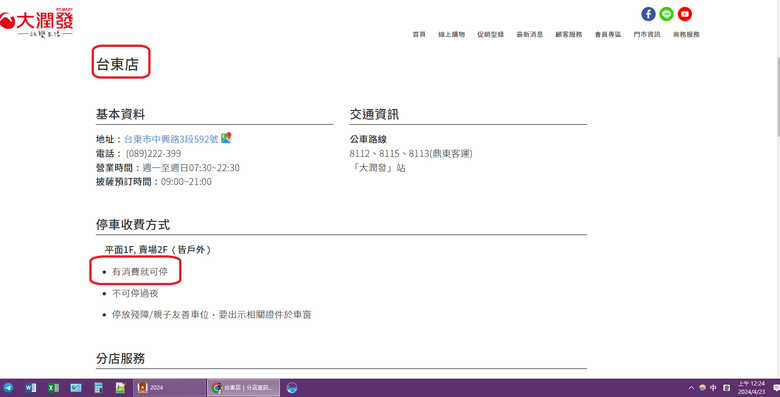Image resolution: width=780 pixels, height=397 pixels.
Task: Open the notification center icon
Action: pyautogui.click(x=776, y=388)
